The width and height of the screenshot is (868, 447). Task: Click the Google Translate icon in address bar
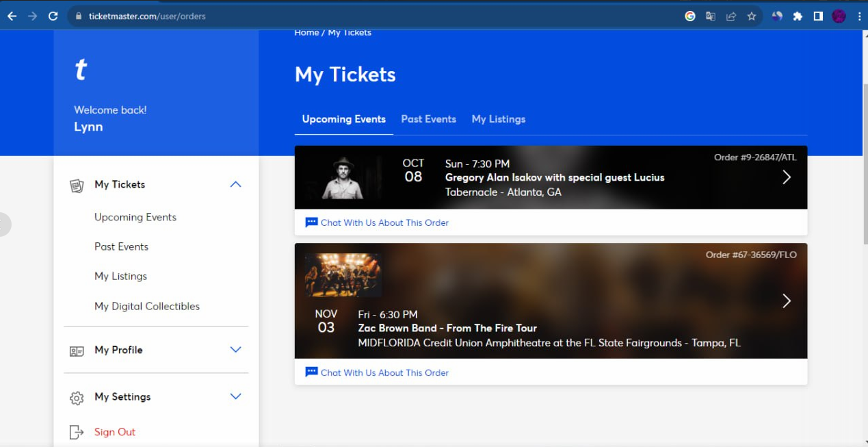tap(711, 16)
